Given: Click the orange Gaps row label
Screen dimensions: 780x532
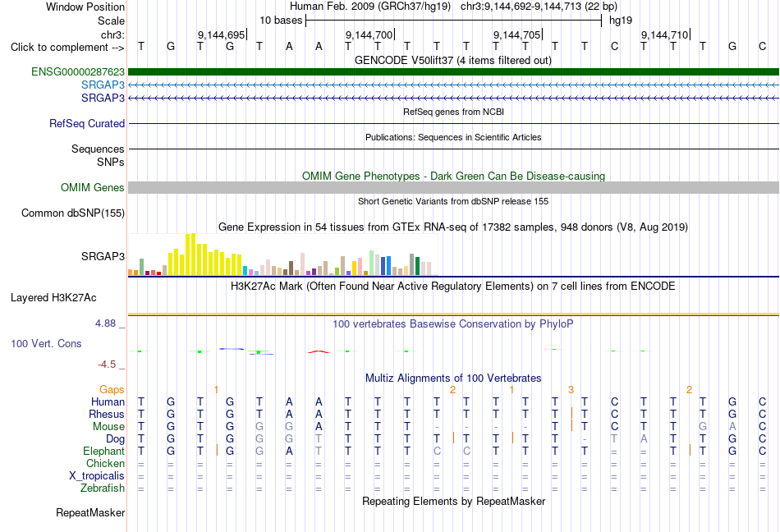Looking at the screenshot, I should click(x=112, y=390).
